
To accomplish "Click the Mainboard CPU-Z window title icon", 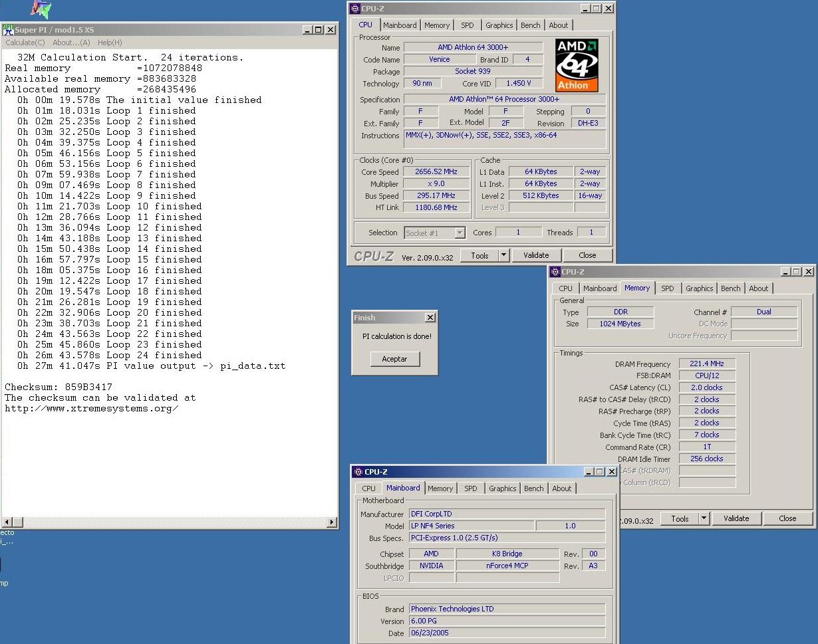I will point(358,472).
